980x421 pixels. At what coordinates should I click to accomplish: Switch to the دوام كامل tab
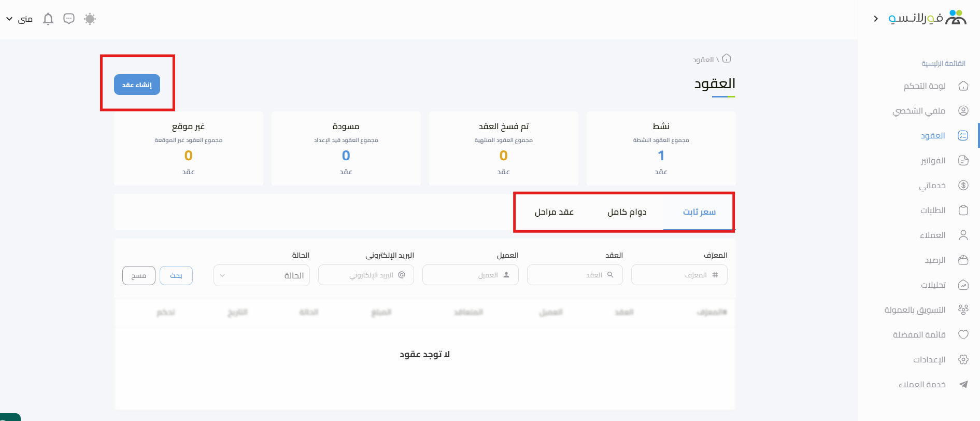pos(627,212)
